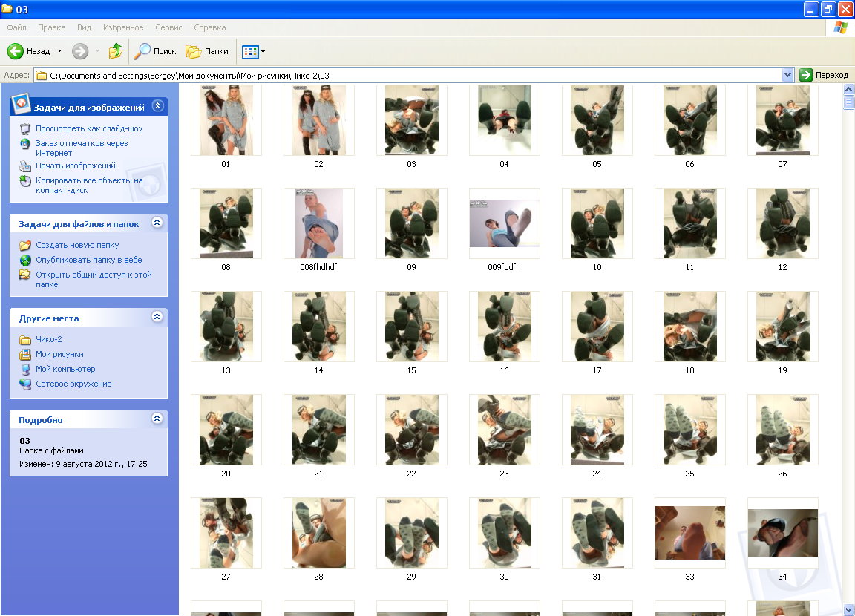The image size is (855, 616).
Task: Click the printer icon beside Печать изображений
Action: tap(25, 166)
